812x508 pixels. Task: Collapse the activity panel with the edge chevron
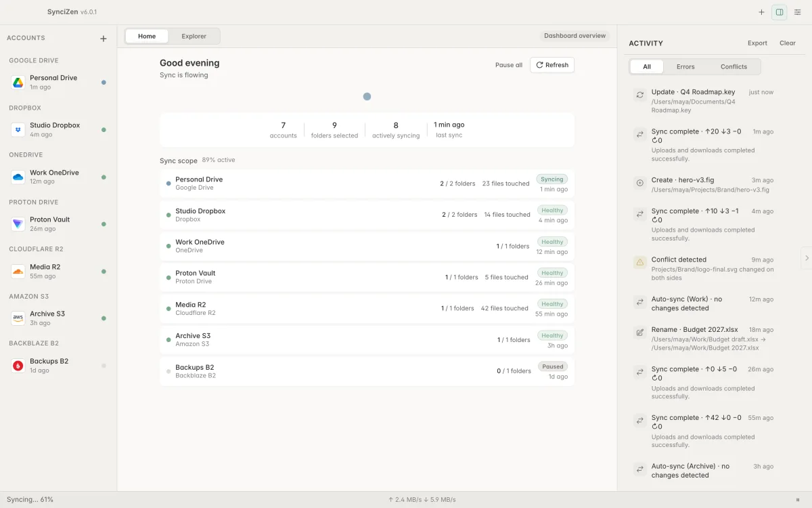[x=807, y=258]
